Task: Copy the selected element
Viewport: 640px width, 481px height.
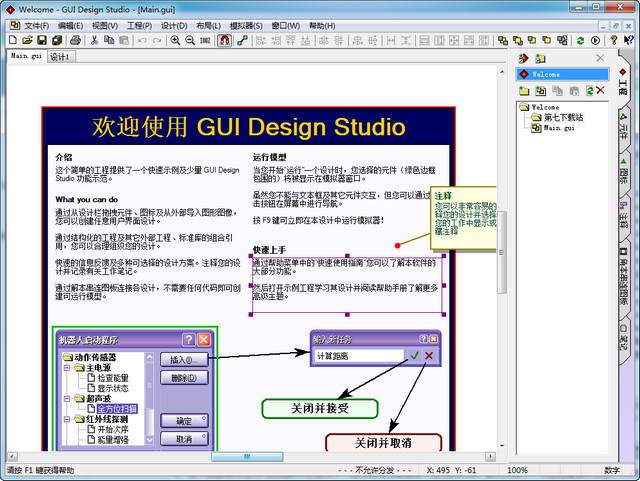Action: coord(109,40)
